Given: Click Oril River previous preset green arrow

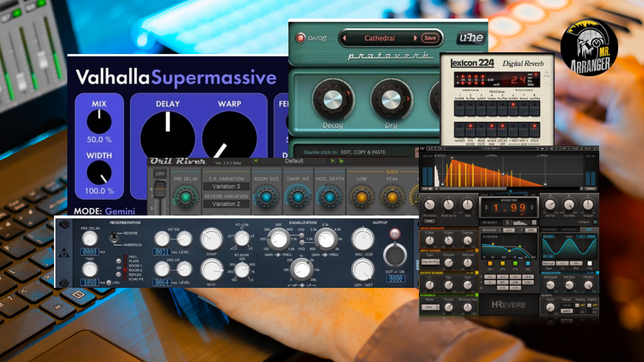Looking at the screenshot, I should [256, 161].
